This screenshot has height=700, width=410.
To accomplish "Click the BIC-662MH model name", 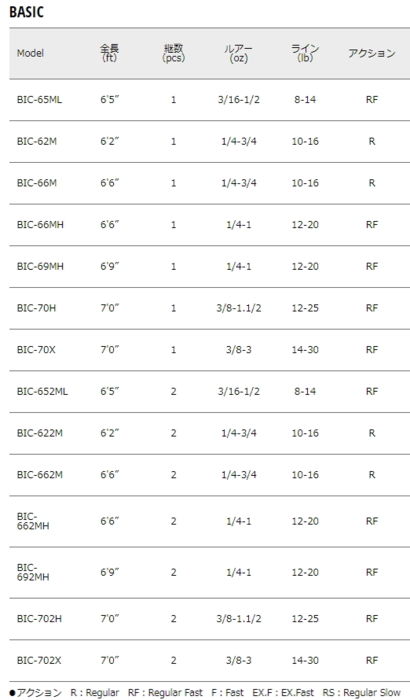I will pos(33,521).
